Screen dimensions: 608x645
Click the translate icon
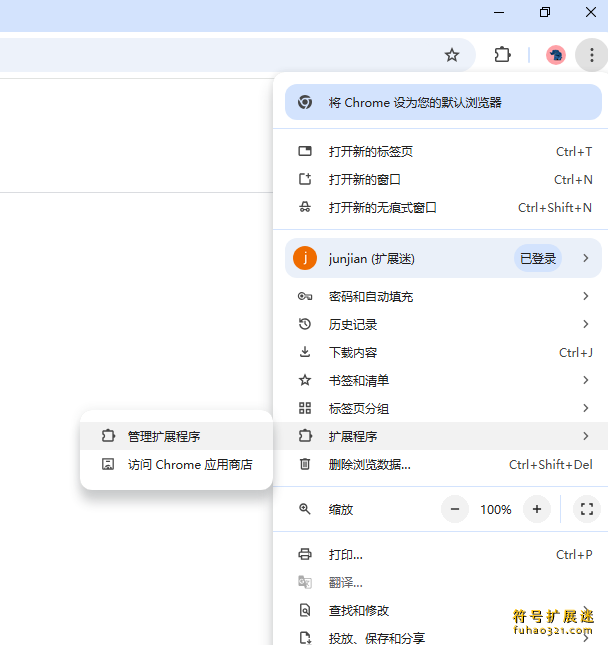[x=305, y=582]
